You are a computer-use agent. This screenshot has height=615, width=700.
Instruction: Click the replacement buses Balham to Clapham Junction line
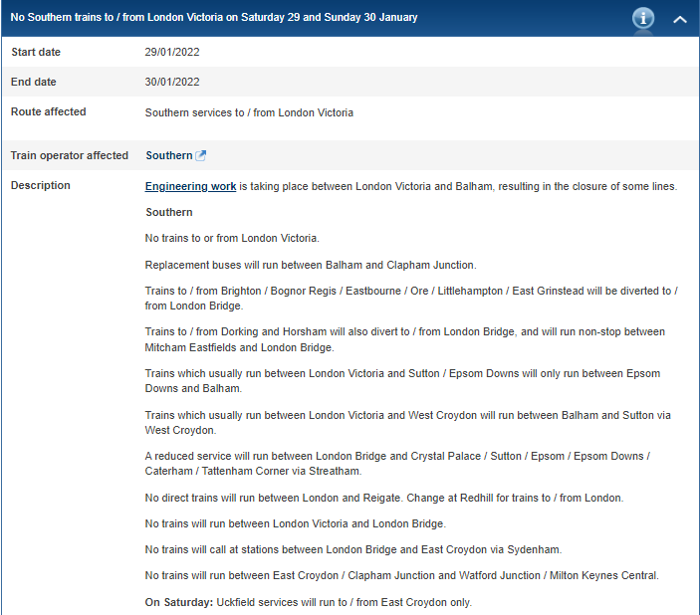(x=311, y=265)
